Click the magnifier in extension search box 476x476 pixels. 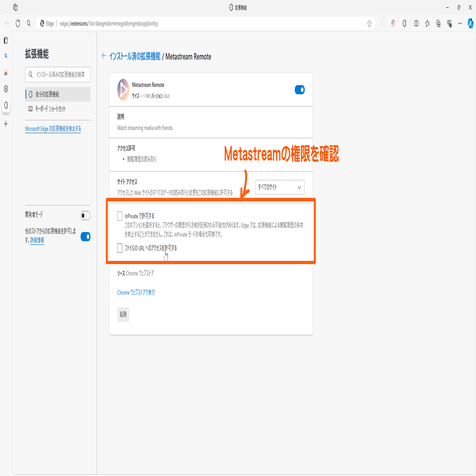(x=31, y=74)
